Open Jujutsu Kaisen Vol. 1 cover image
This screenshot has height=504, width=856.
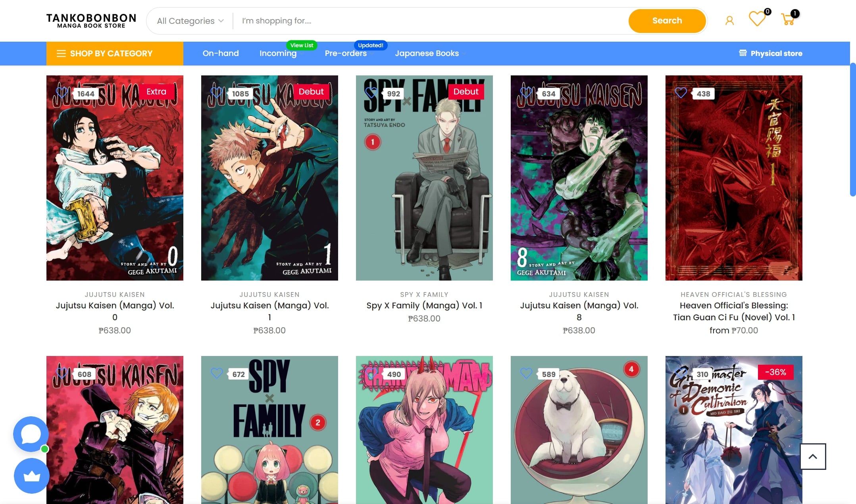point(269,178)
